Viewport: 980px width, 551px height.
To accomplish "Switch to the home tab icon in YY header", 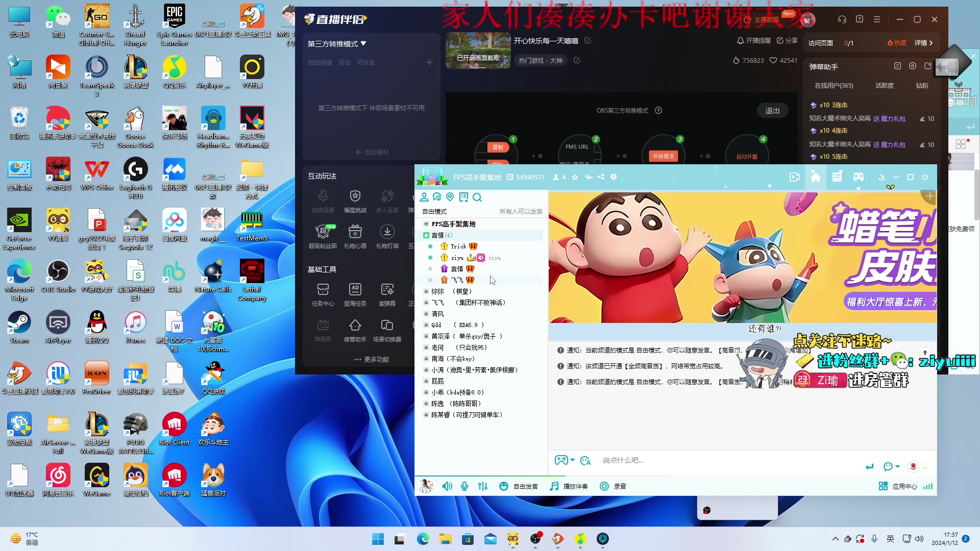I will 816,177.
